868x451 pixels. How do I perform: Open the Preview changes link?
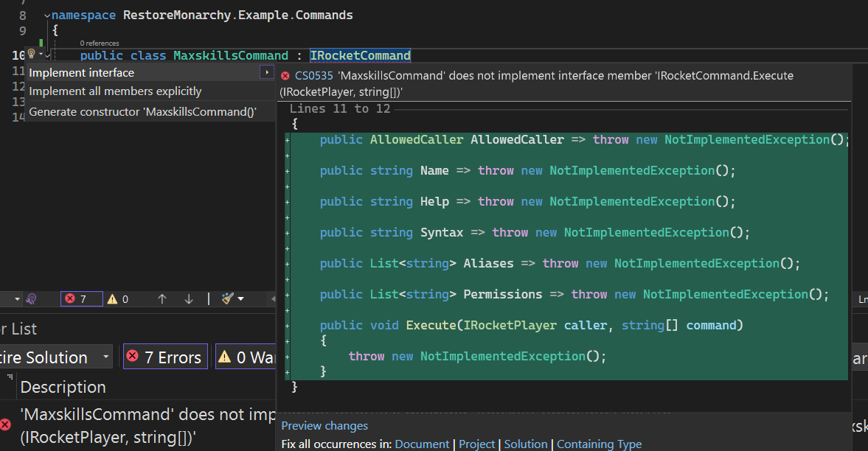(x=324, y=425)
